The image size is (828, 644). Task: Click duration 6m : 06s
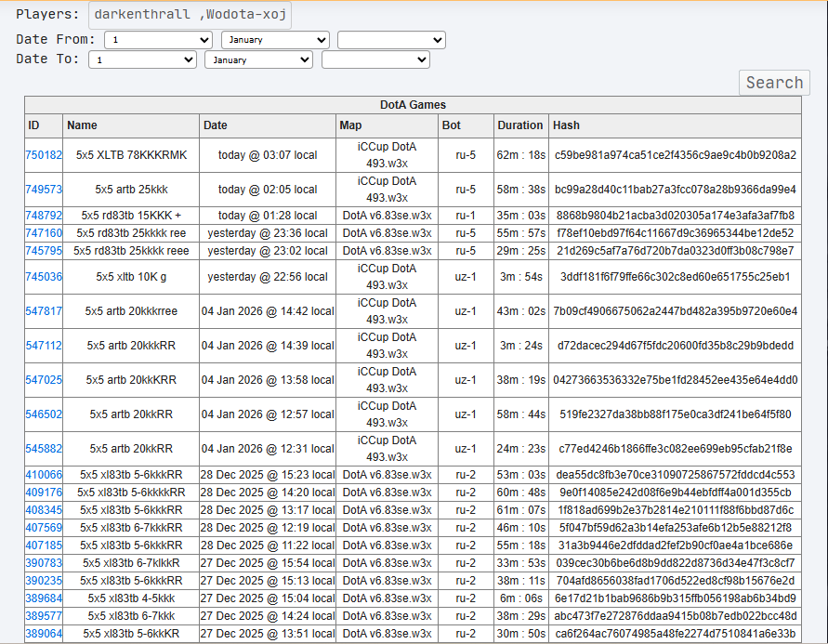(x=521, y=598)
